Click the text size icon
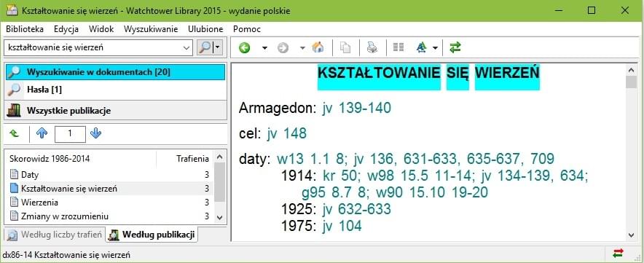 pos(421,47)
